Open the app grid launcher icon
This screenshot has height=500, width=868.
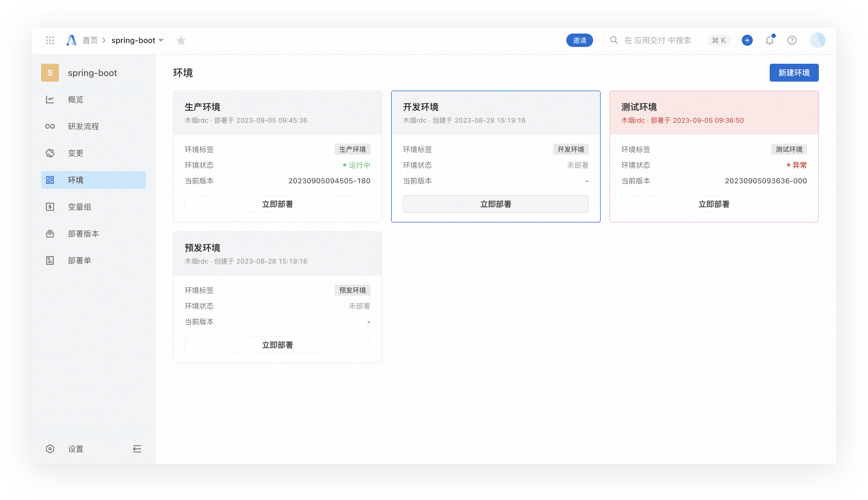[x=50, y=40]
